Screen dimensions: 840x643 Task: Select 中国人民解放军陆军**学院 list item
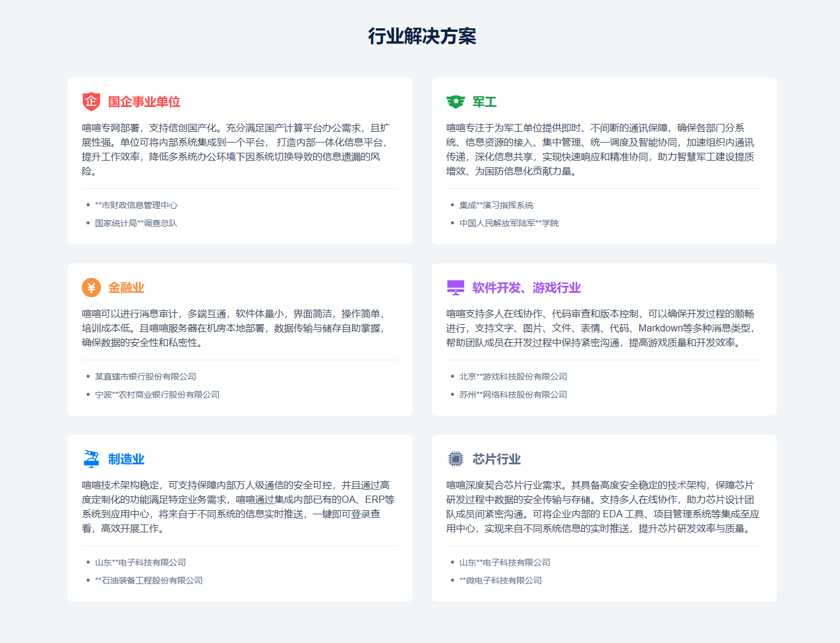[509, 223]
